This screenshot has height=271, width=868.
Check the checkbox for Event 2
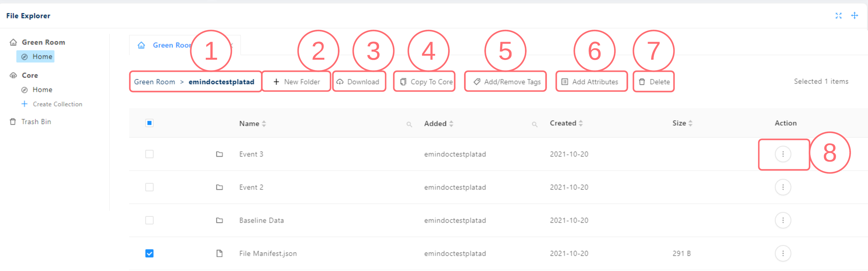149,187
